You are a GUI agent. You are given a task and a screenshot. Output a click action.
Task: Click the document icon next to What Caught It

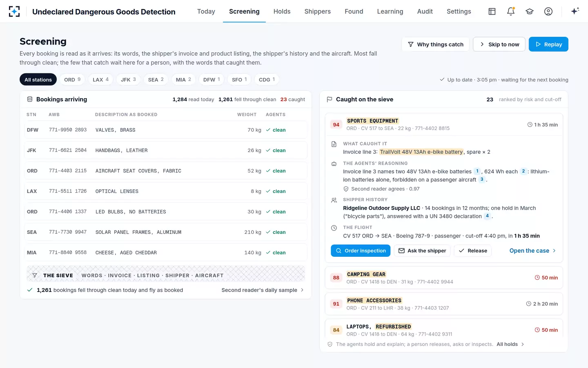pyautogui.click(x=334, y=144)
